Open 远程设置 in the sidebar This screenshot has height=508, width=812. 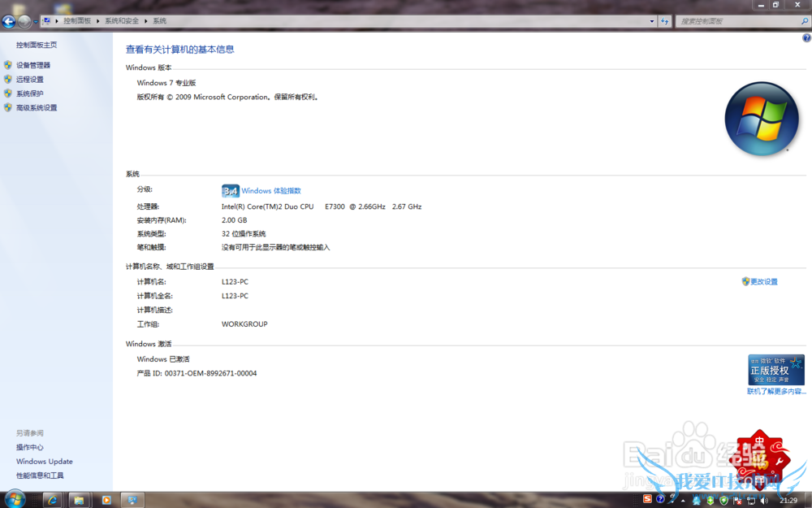(29, 80)
